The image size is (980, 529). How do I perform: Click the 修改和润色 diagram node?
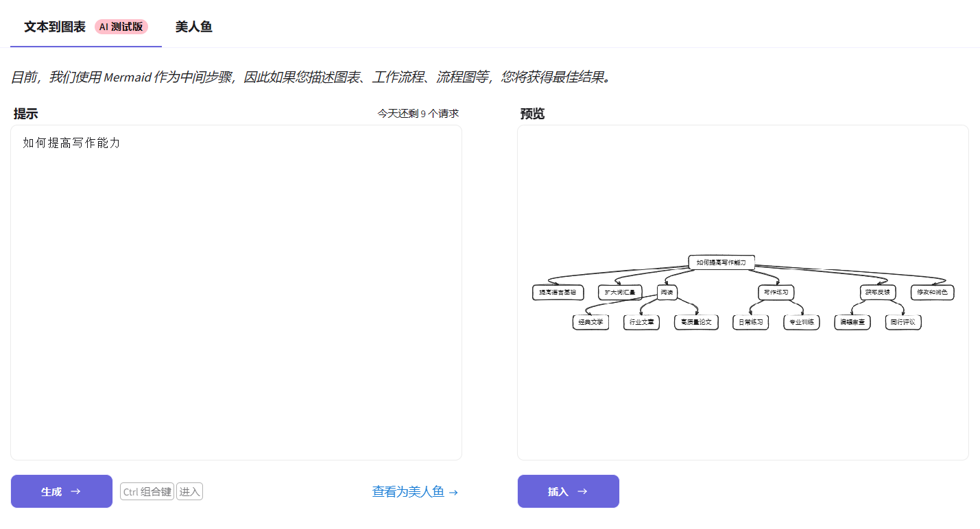pyautogui.click(x=932, y=293)
